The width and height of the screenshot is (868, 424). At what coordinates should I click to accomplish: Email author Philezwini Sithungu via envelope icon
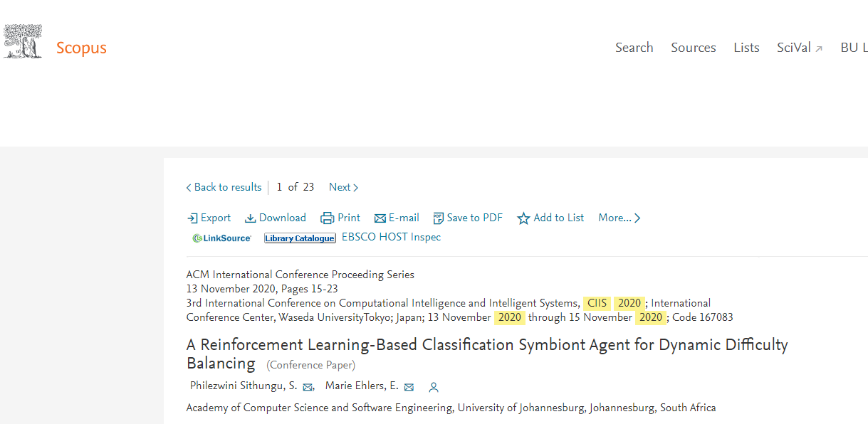coord(308,387)
